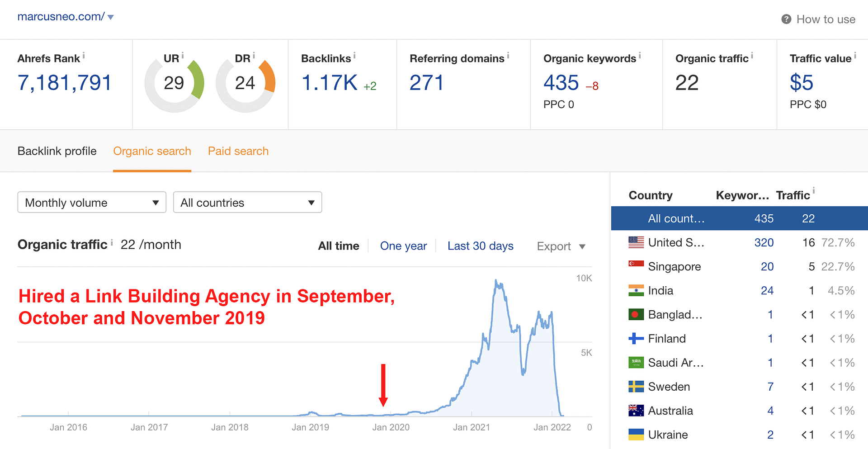Switch to the Backlink profile tab

pyautogui.click(x=57, y=151)
